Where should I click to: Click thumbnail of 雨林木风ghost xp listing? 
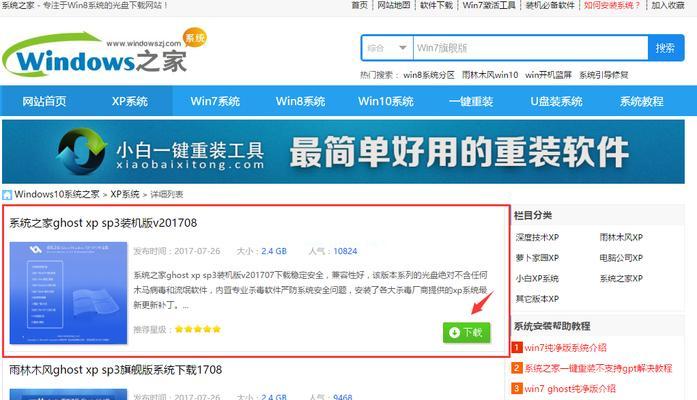click(68, 395)
